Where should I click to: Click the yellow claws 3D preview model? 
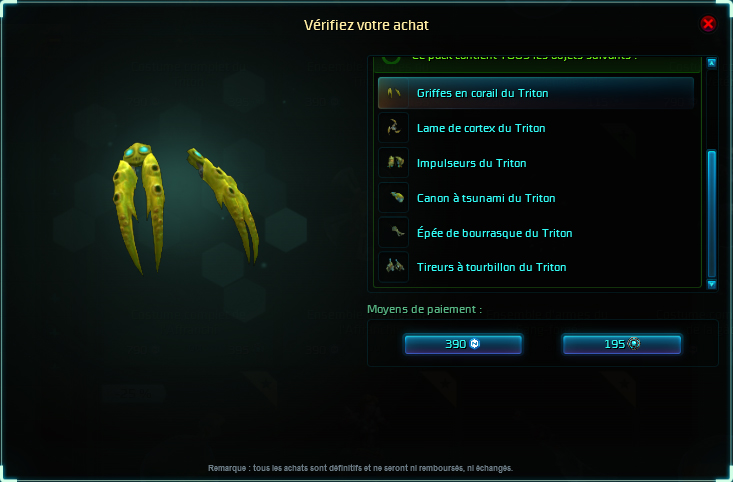coord(185,208)
